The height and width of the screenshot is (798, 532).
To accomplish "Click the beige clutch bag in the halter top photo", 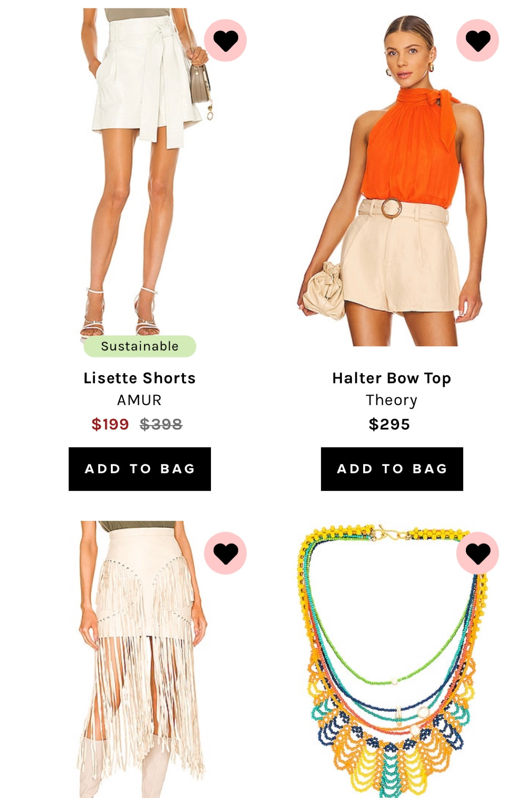I will pos(324,290).
